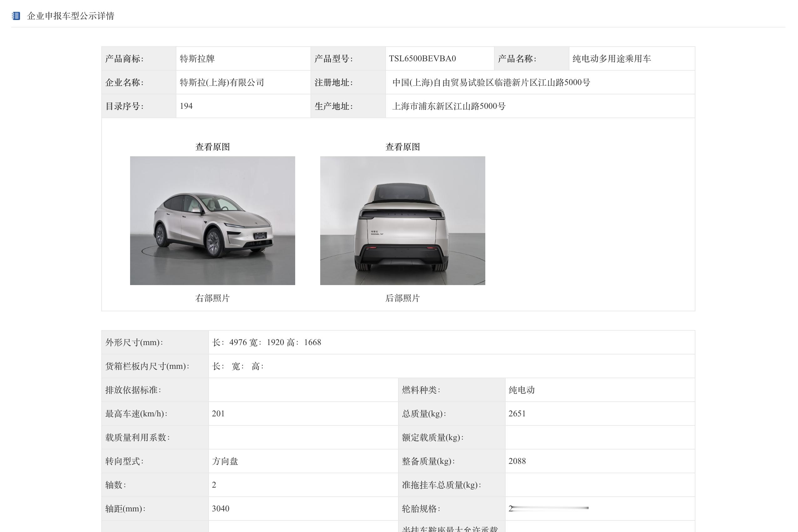Click caption 后部照片
The width and height of the screenshot is (798, 532).
point(402,298)
